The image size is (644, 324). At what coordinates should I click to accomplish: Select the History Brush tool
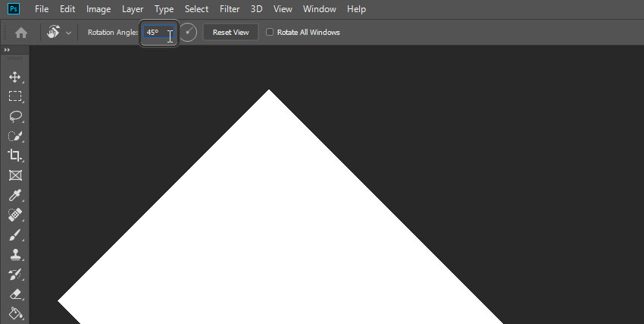click(x=15, y=274)
